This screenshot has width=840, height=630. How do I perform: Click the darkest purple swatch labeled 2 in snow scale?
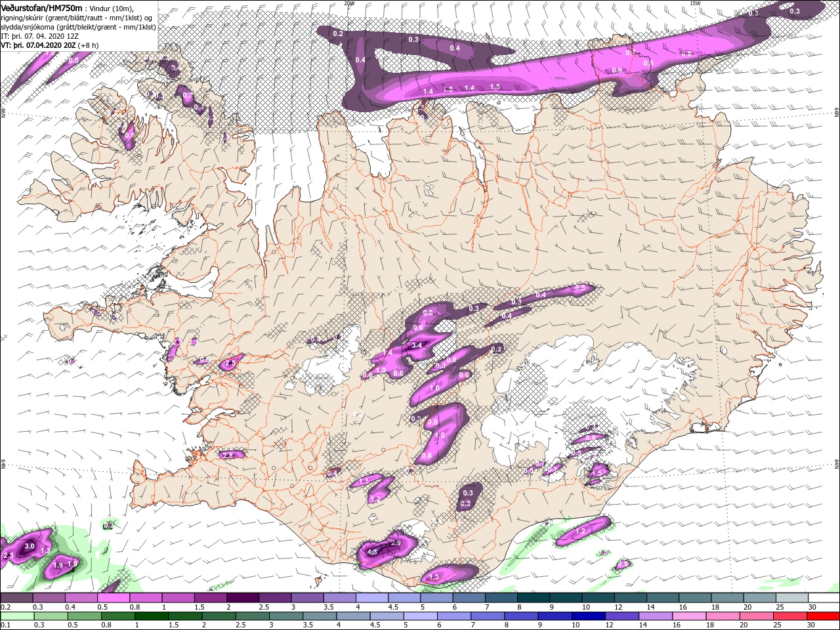point(242,598)
